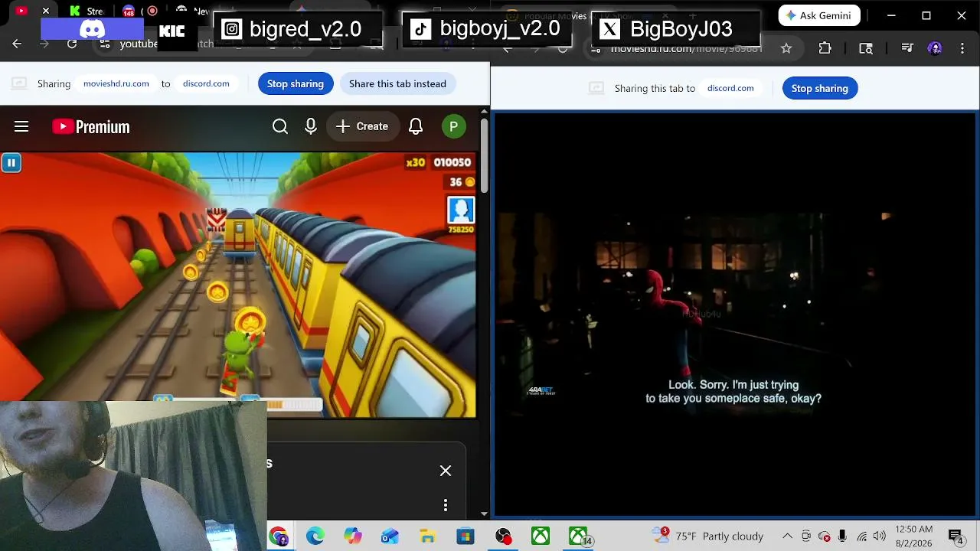
Task: Open the discord.com link in the right sharing bar
Action: point(730,88)
